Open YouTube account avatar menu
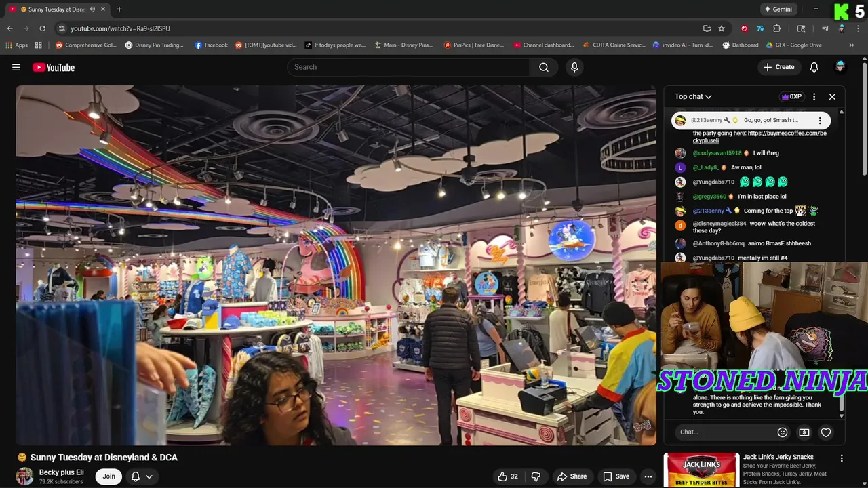This screenshot has height=488, width=868. 840,67
